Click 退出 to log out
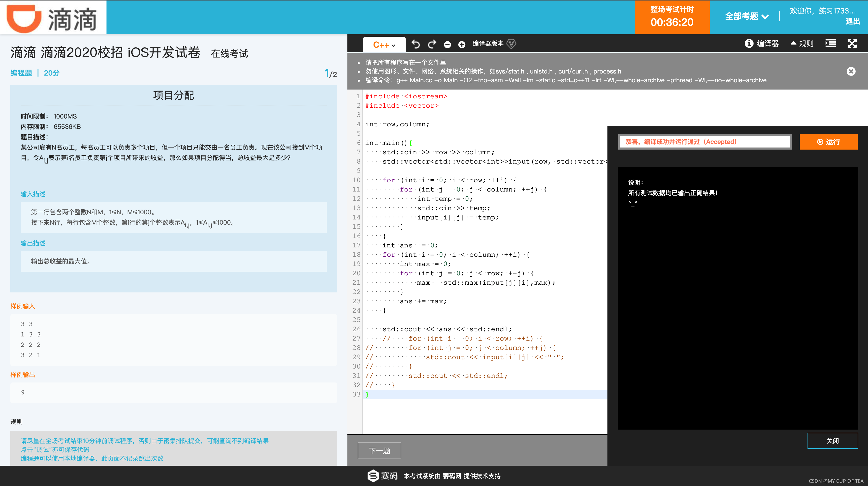The height and width of the screenshot is (486, 868). 852,21
